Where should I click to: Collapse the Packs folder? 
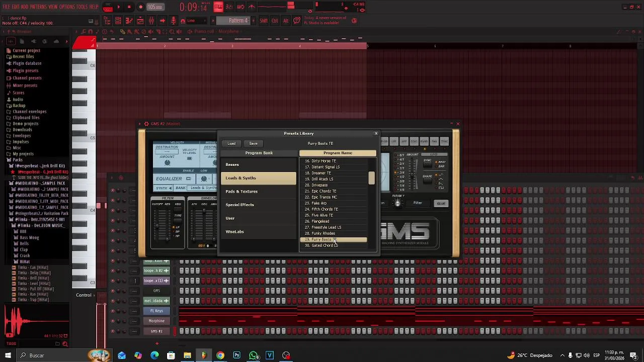17,160
